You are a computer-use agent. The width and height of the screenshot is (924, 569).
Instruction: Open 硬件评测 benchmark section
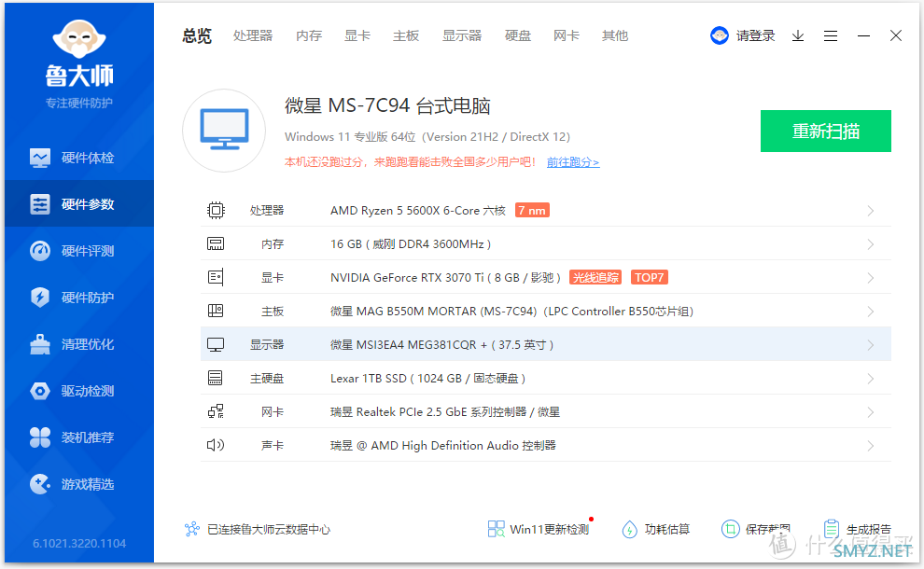click(79, 251)
